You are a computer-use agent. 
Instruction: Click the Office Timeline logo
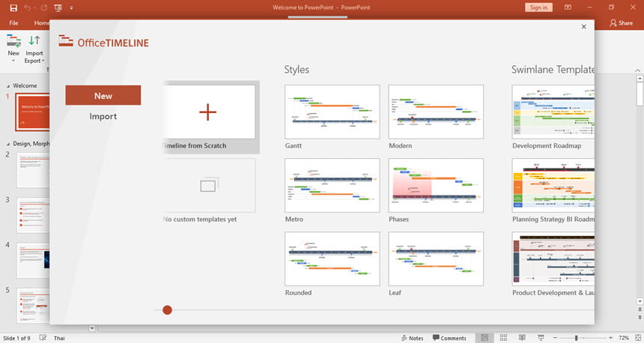pos(103,42)
